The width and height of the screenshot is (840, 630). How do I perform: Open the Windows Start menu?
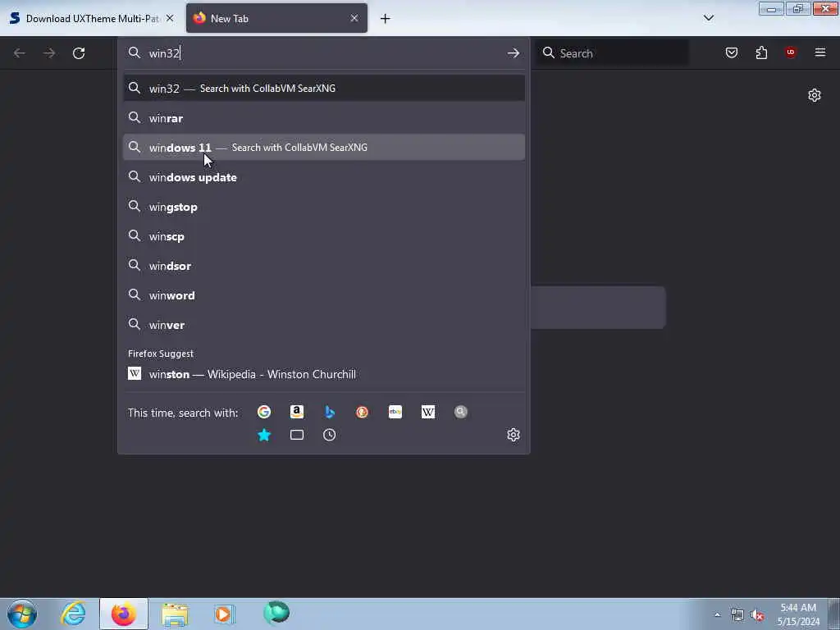click(22, 614)
